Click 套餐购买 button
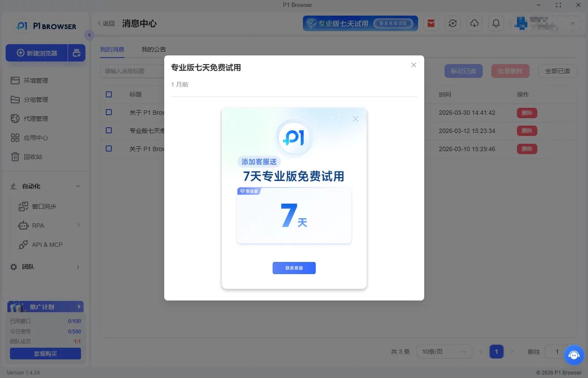Image resolution: width=588 pixels, height=378 pixels. coord(45,354)
